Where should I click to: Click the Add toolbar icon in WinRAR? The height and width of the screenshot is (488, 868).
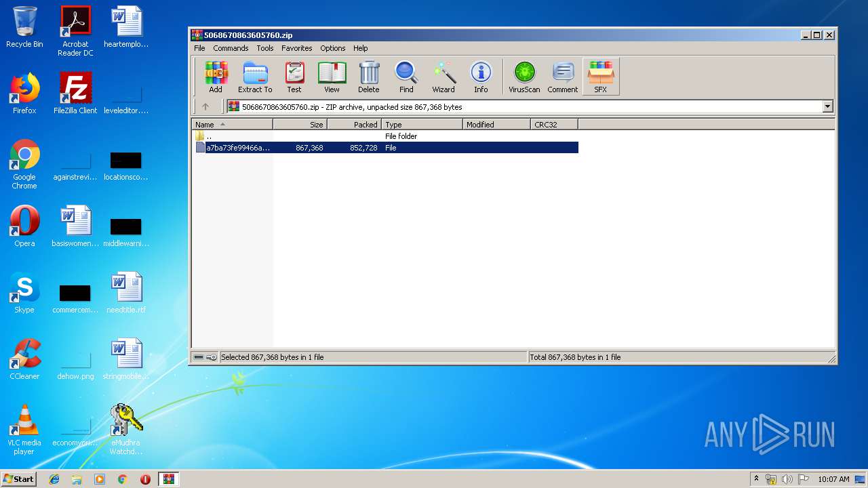pyautogui.click(x=216, y=77)
